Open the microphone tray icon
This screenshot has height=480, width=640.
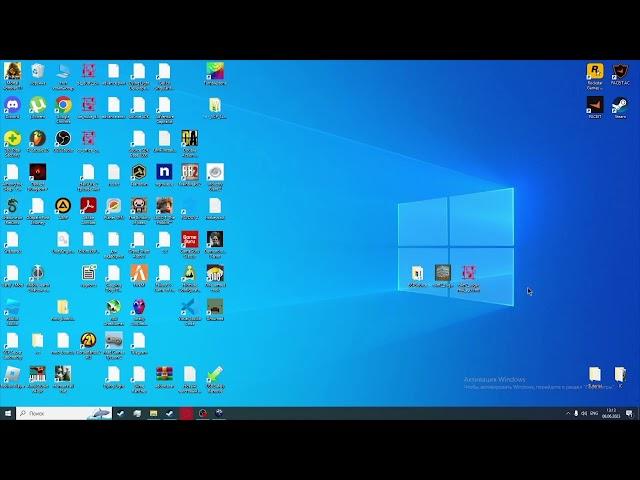tap(576, 413)
